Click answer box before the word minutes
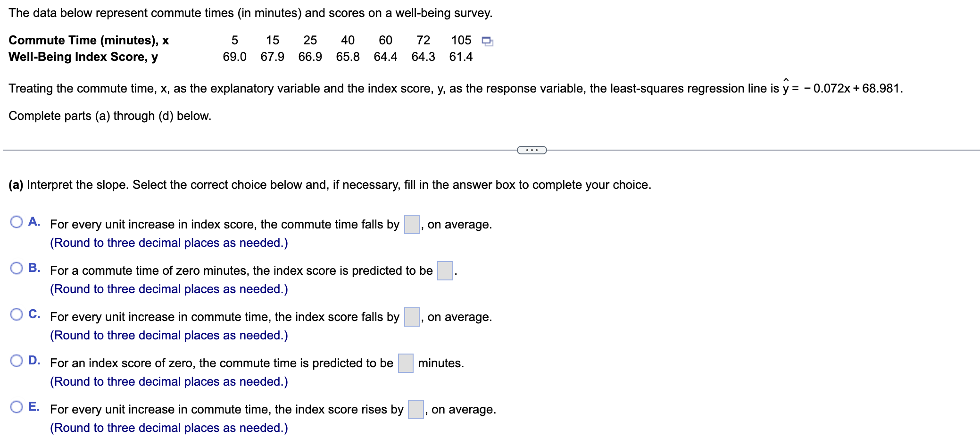The width and height of the screenshot is (980, 439). (x=406, y=363)
